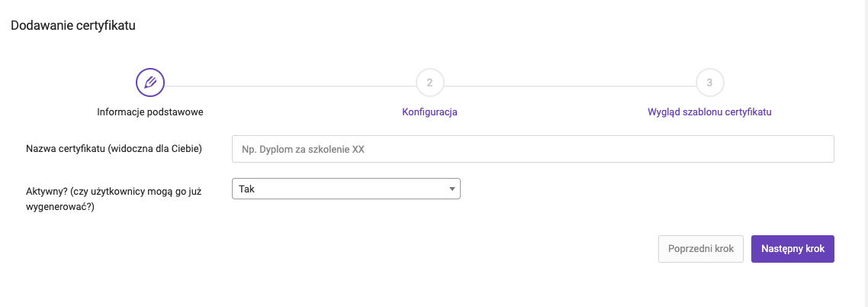Click the Nazwa certyfikatu field label

coord(66,148)
